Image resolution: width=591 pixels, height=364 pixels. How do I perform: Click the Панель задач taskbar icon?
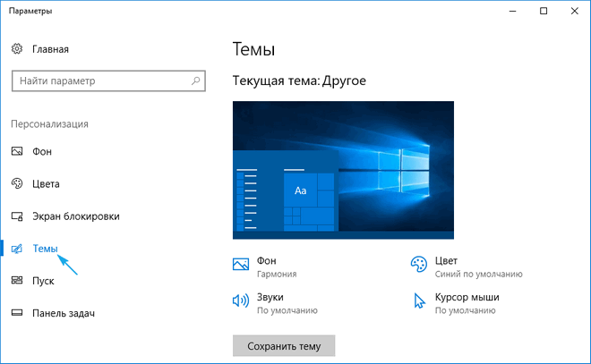pos(17,313)
